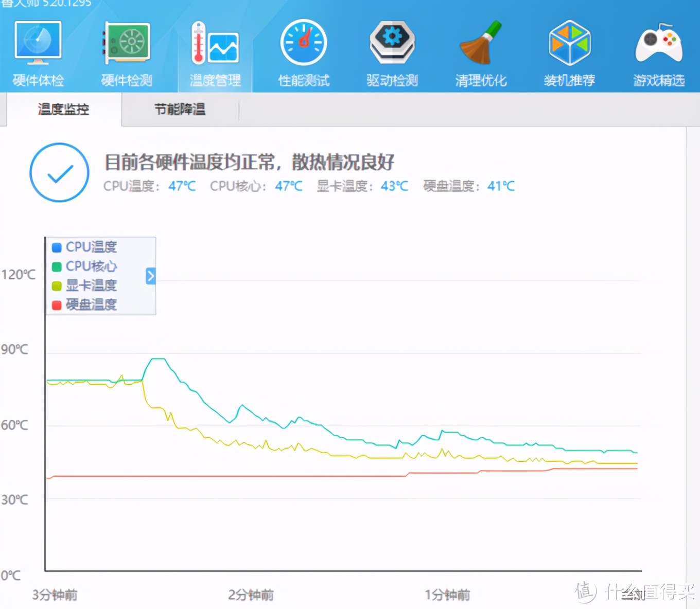Switch to the 温度监控 tab
Image resolution: width=700 pixels, height=609 pixels.
[64, 109]
